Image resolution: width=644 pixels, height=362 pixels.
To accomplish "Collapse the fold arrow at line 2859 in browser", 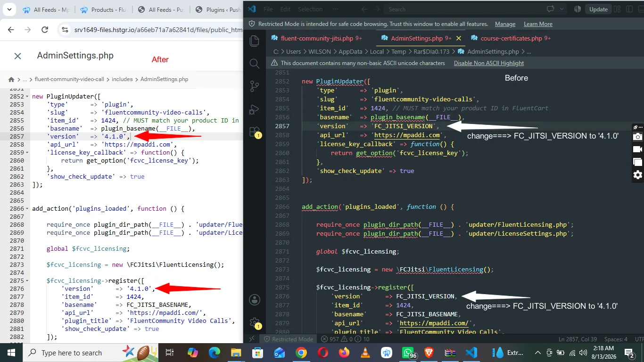I will click(27, 153).
